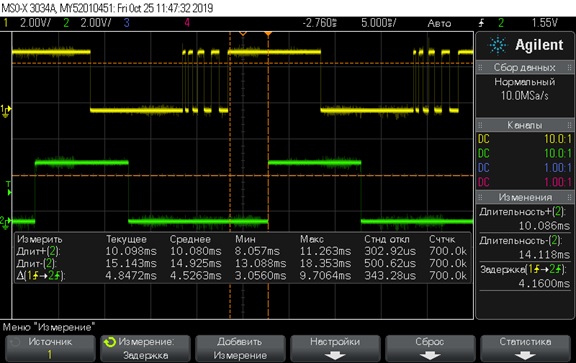Click the Δ(1→2) row label in statistics
The image size is (576, 363).
pyautogui.click(x=41, y=276)
